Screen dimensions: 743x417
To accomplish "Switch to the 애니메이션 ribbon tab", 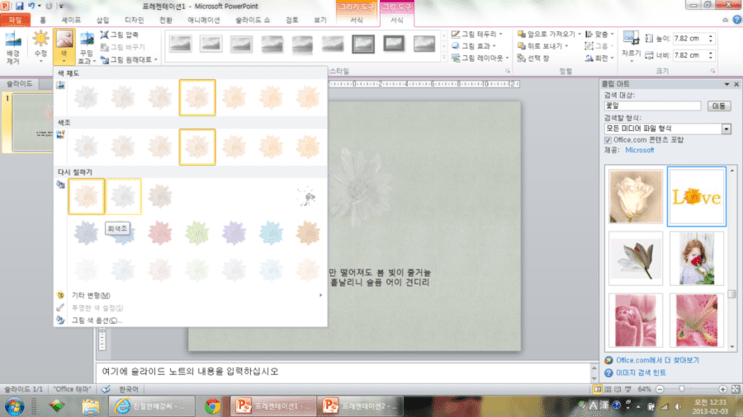I will coord(204,20).
